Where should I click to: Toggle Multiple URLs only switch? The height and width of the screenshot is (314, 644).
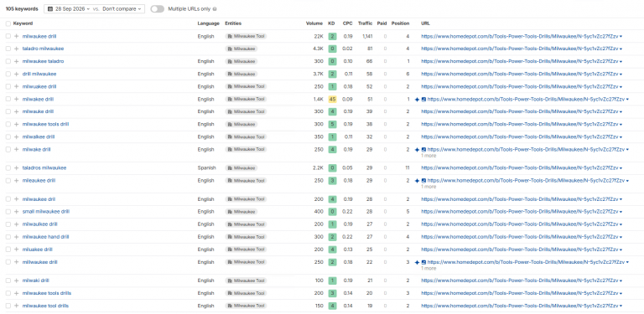click(x=158, y=8)
